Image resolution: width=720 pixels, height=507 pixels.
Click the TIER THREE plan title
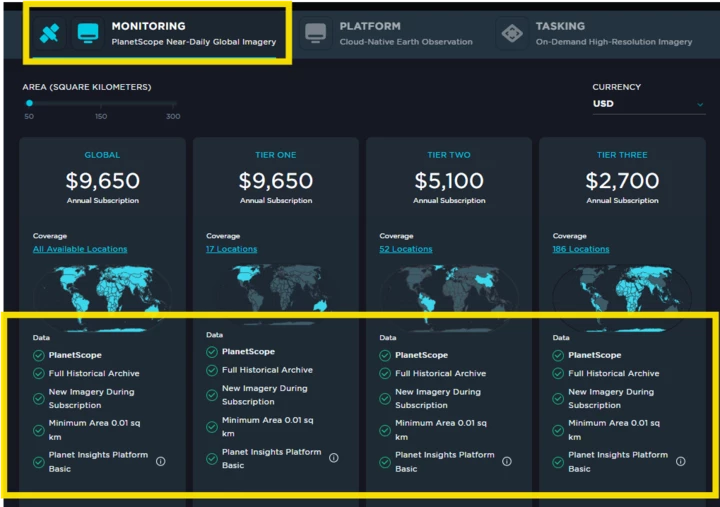click(622, 155)
